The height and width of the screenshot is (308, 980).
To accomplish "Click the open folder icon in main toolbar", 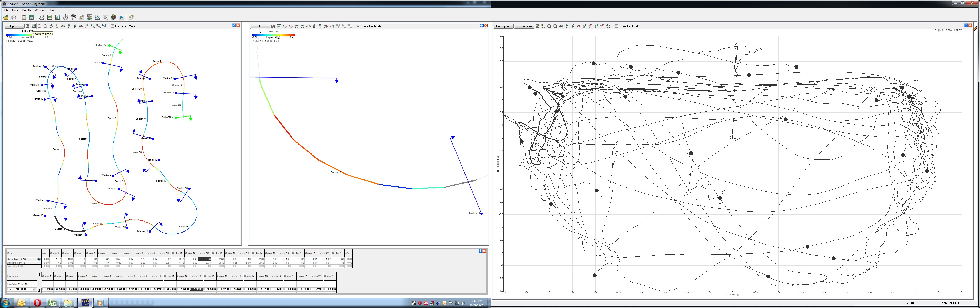I will point(6,17).
